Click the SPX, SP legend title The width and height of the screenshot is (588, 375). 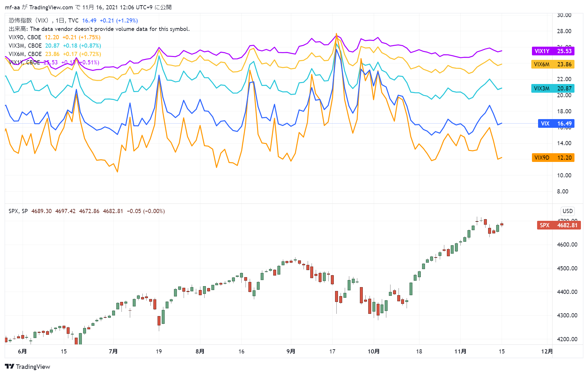(18, 211)
